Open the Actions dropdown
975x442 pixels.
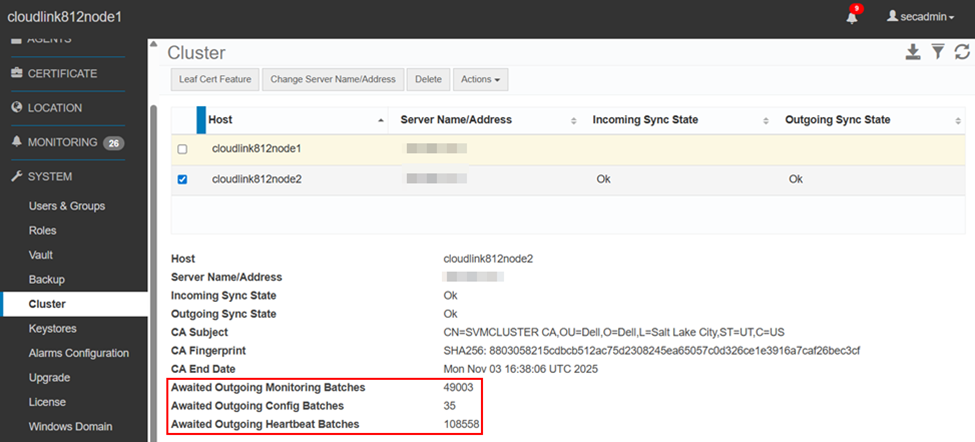click(x=481, y=79)
